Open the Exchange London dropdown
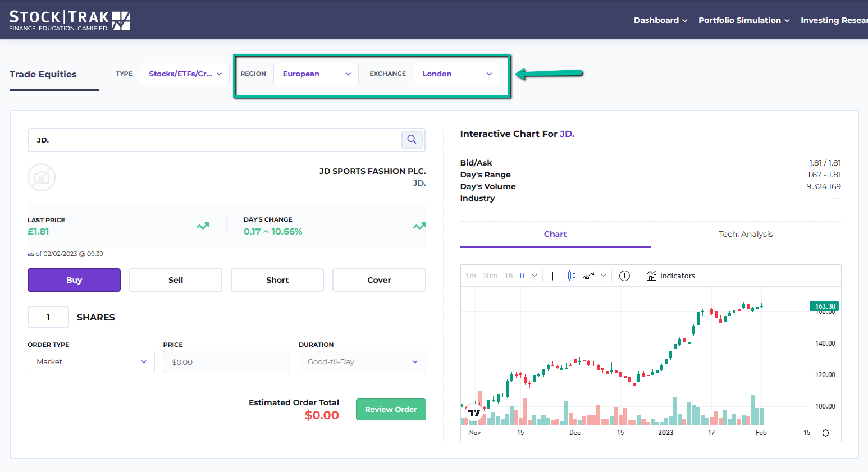The image size is (868, 472). point(457,74)
